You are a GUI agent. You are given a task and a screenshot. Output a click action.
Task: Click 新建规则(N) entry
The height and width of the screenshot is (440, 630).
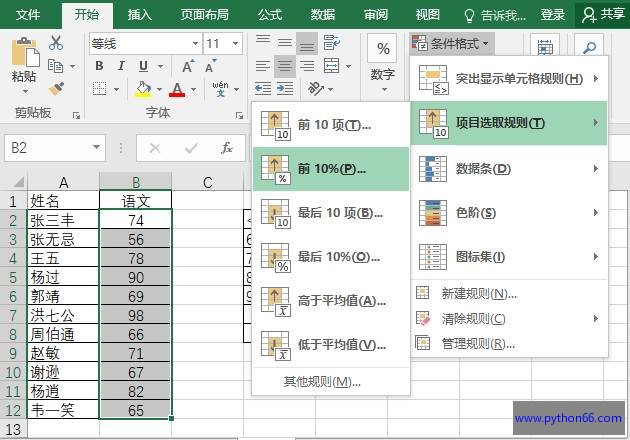point(509,294)
